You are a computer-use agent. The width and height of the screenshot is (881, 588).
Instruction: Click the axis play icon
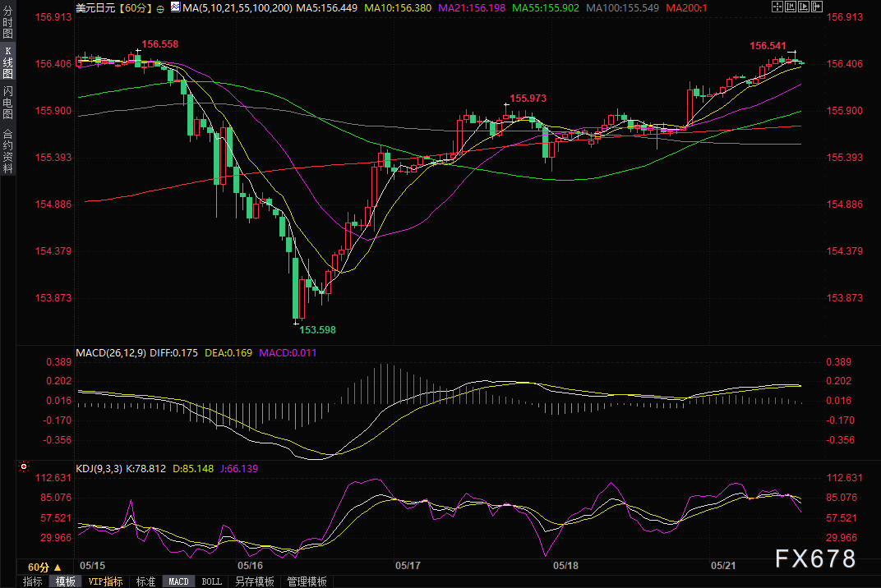click(804, 7)
